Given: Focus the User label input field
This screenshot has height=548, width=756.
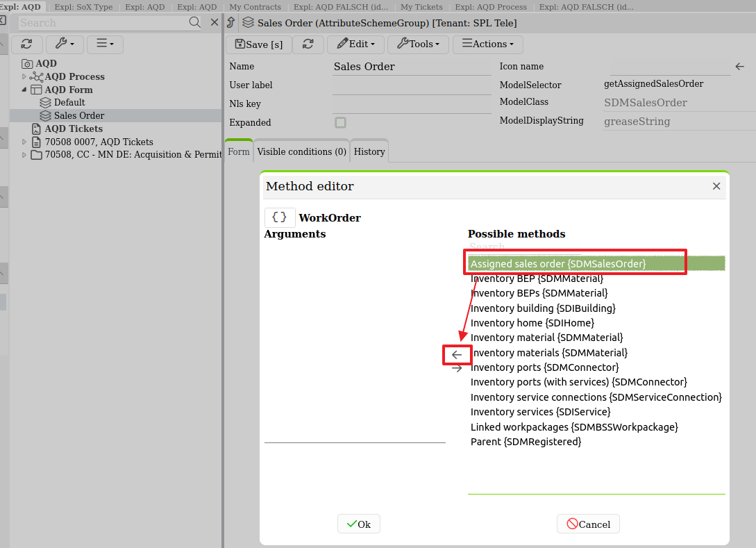Looking at the screenshot, I should (x=412, y=85).
